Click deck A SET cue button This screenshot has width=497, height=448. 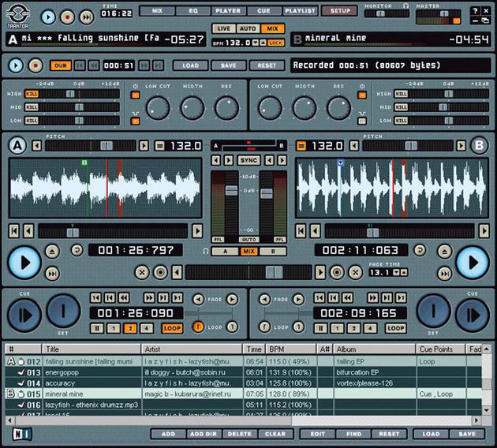pyautogui.click(x=64, y=311)
